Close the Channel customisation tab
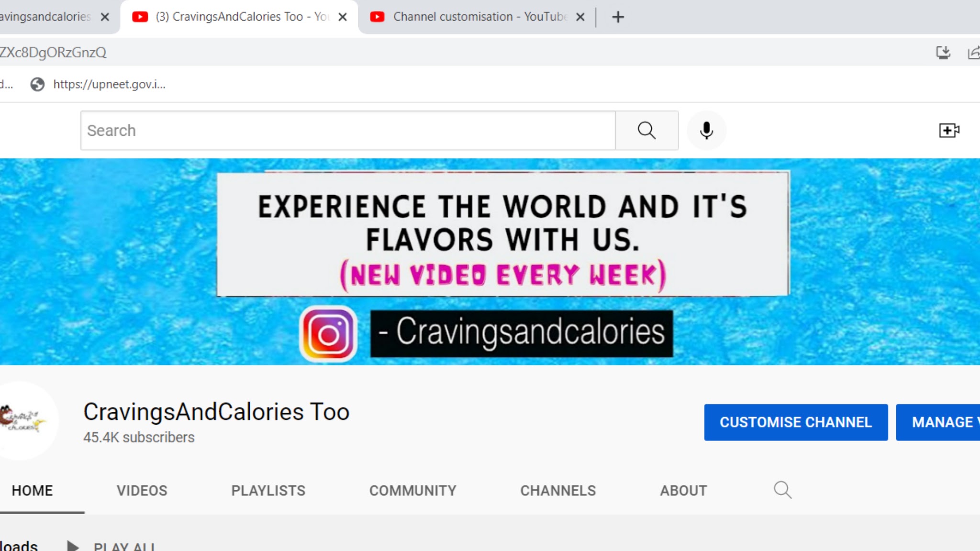The height and width of the screenshot is (551, 980). tap(580, 17)
